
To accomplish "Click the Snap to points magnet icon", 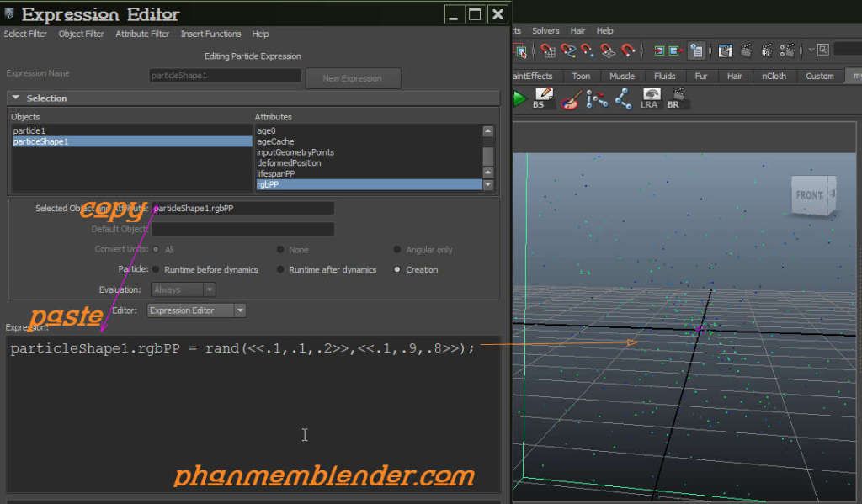I will [x=588, y=50].
